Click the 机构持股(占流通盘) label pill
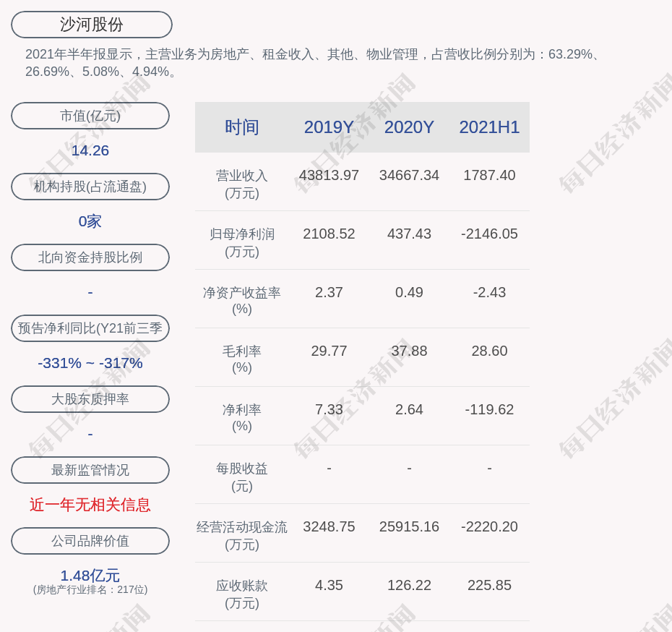The width and height of the screenshot is (672, 632). 90,187
